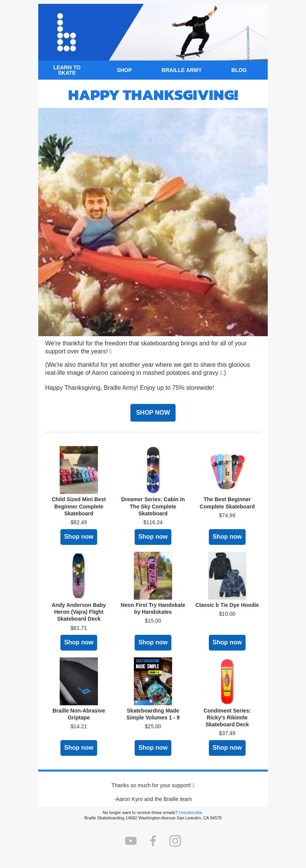The image size is (306, 868).
Task: Click the blue SHOP NOW button
Action: click(x=153, y=413)
